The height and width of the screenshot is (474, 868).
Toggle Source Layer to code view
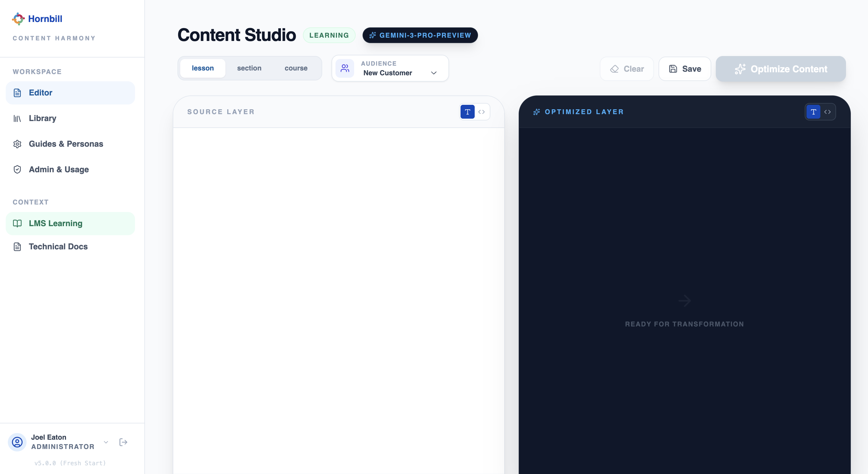click(x=482, y=112)
